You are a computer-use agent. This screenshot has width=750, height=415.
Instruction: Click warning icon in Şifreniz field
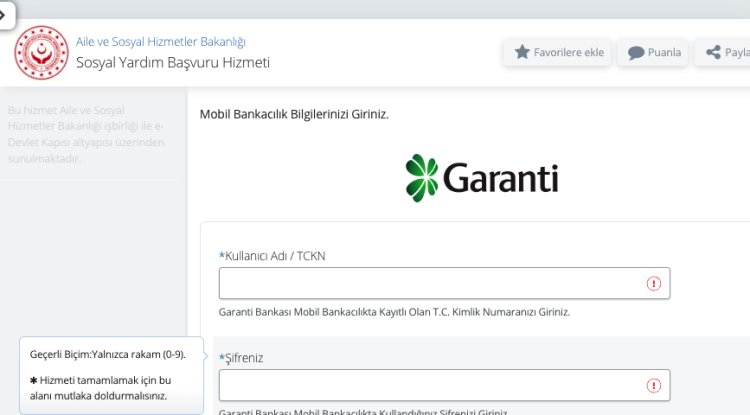coord(654,386)
